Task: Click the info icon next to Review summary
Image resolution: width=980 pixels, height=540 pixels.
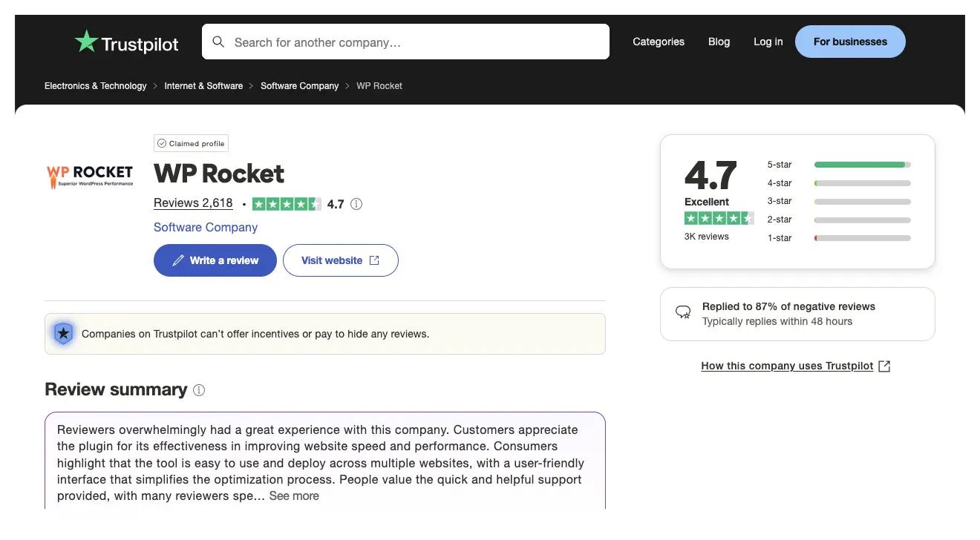Action: click(198, 390)
